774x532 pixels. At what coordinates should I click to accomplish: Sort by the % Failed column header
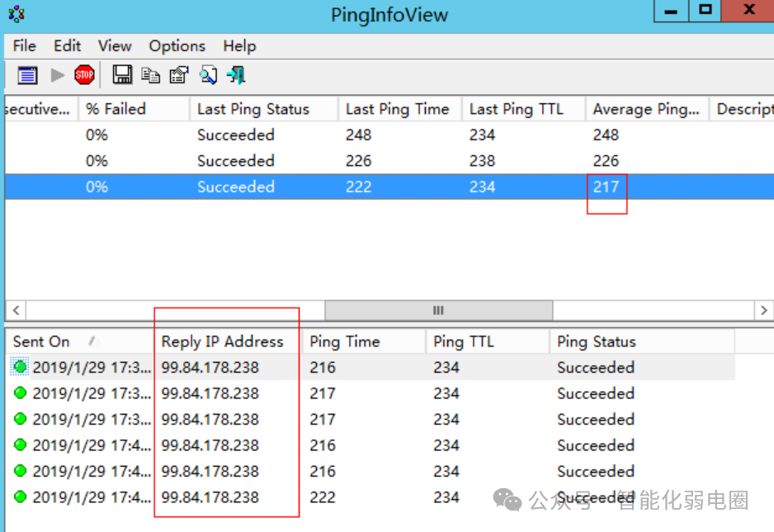tap(134, 109)
